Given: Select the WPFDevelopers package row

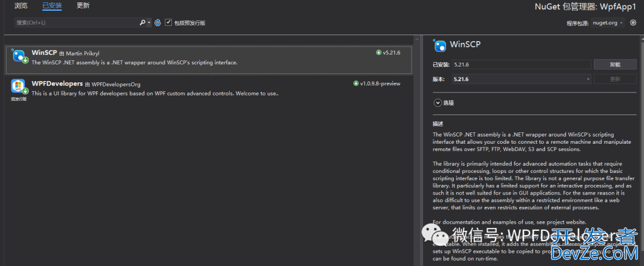Looking at the screenshot, I should click(209, 88).
